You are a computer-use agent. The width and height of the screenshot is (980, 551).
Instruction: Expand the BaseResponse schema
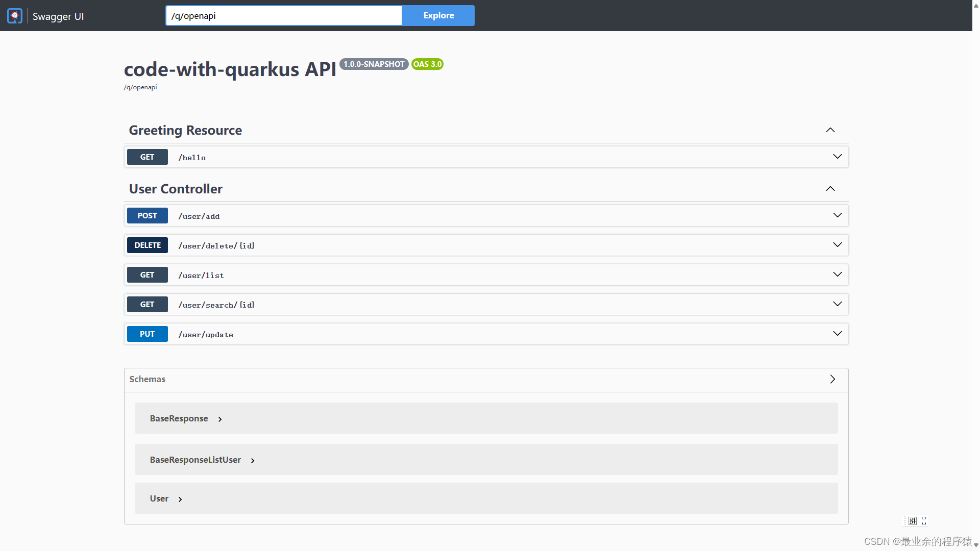[220, 419]
